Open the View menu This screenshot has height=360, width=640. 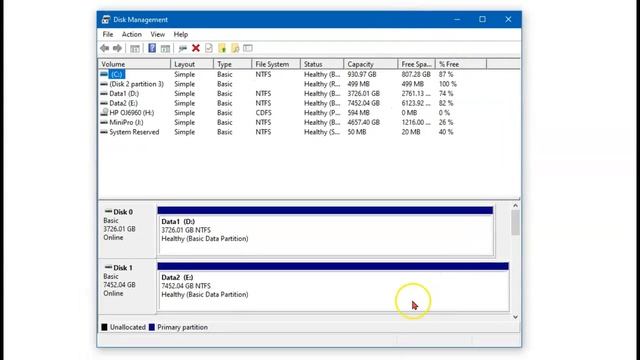click(158, 34)
